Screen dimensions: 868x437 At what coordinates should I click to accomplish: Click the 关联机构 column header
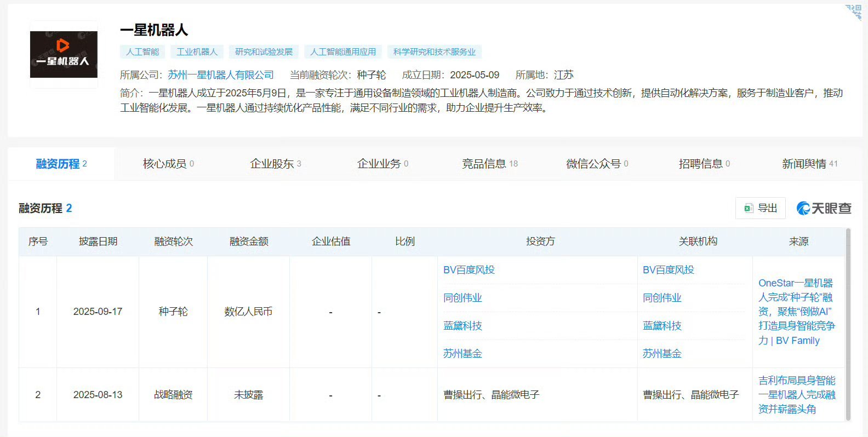[698, 242]
